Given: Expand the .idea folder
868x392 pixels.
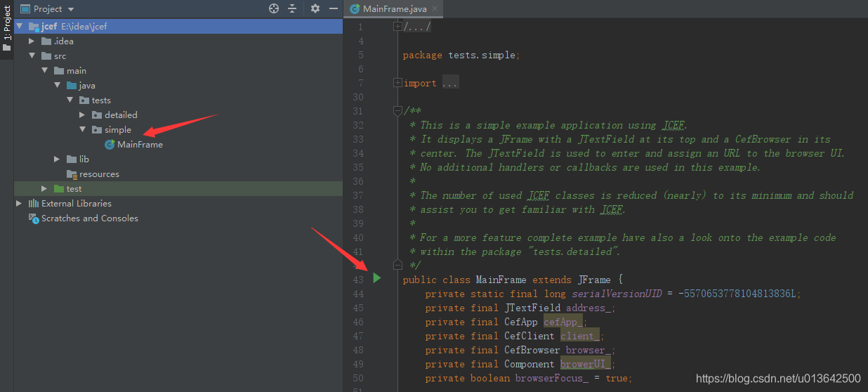Looking at the screenshot, I should click(32, 41).
